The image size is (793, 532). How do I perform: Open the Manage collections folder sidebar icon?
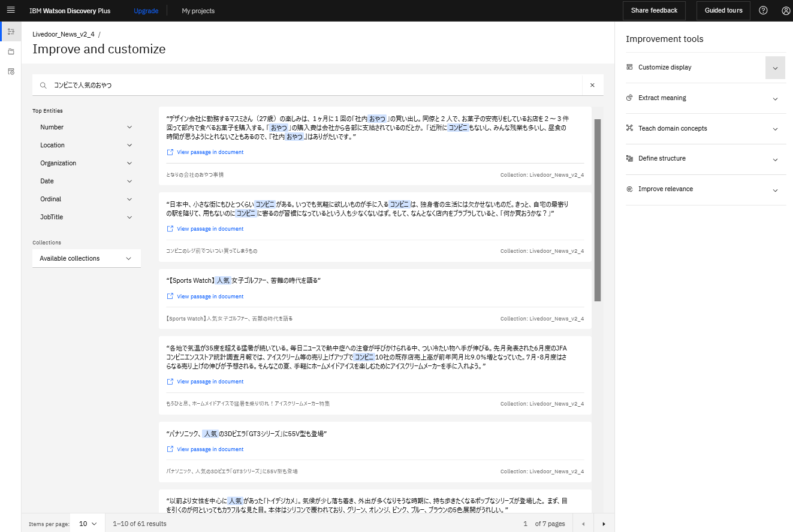(x=11, y=52)
